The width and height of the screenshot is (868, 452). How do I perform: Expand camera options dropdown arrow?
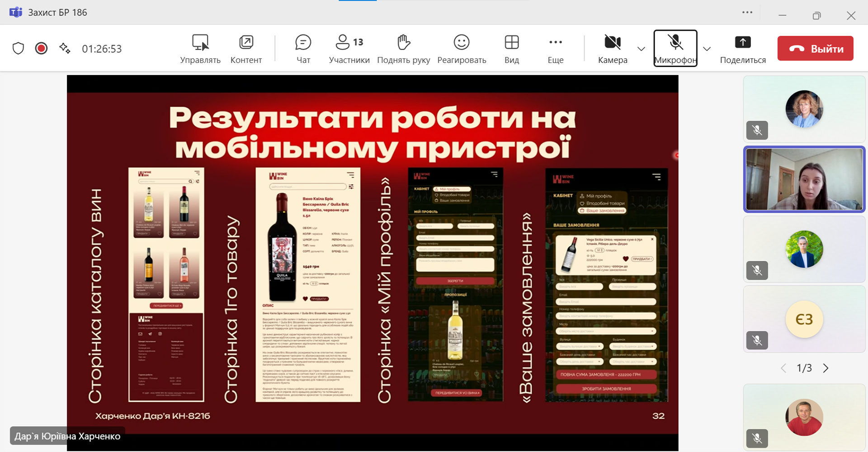pyautogui.click(x=641, y=49)
